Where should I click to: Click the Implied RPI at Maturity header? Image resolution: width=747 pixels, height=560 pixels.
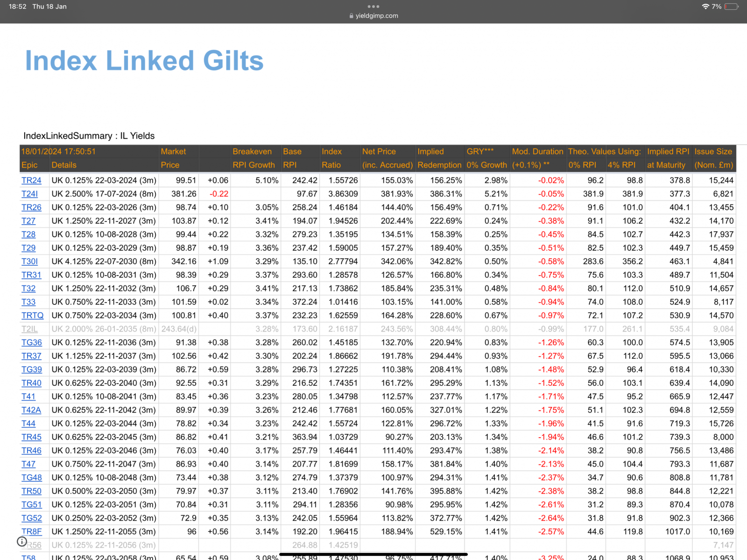point(668,158)
